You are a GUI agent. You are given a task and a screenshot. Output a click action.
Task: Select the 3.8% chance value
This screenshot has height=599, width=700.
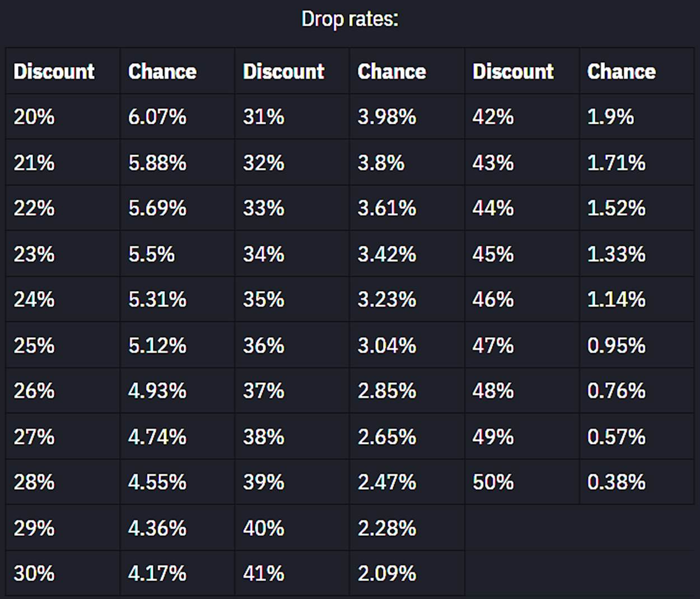point(381,163)
